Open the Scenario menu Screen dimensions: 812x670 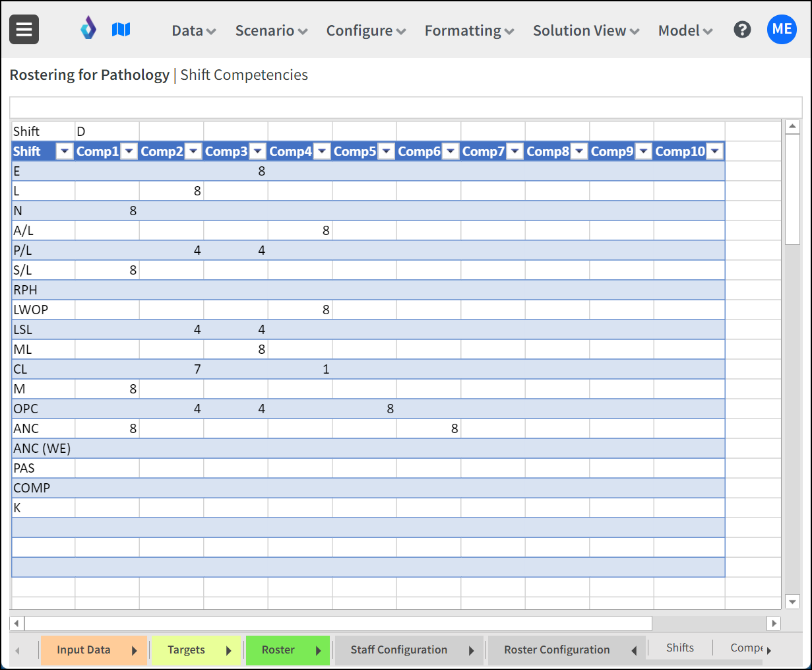(x=271, y=30)
